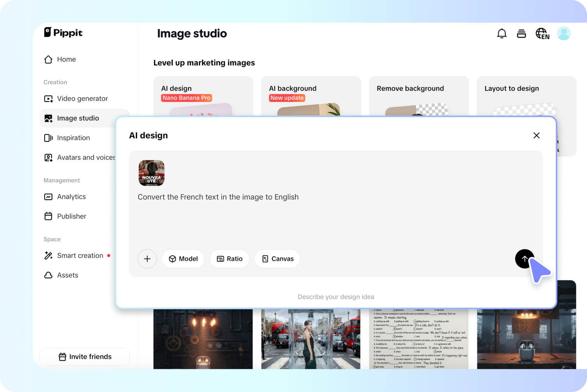The width and height of the screenshot is (587, 392).
Task: Close the AI design dialog
Action: point(536,135)
